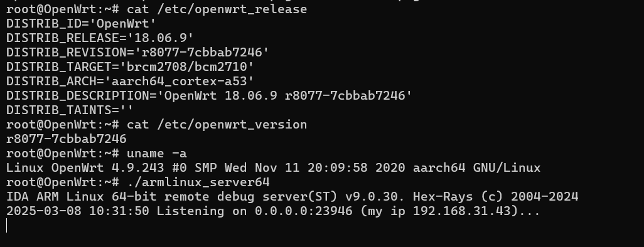Click the './armlinux_server64' command
This screenshot has width=644, height=247.
(198, 182)
